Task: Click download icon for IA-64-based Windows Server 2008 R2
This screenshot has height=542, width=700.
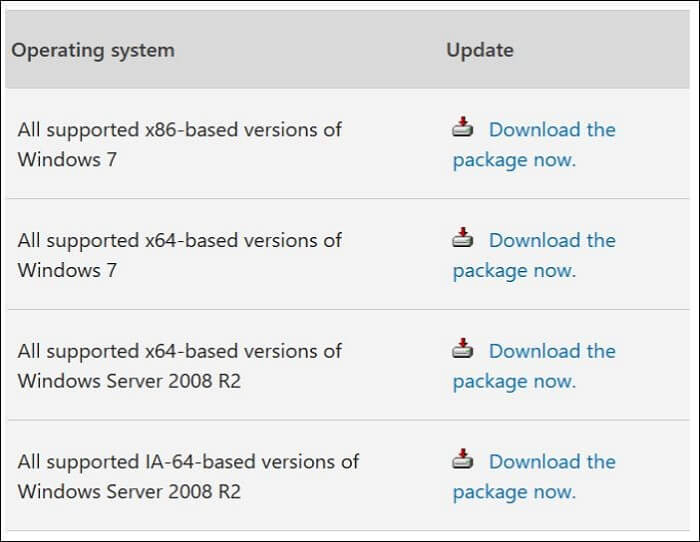Action: tap(462, 459)
